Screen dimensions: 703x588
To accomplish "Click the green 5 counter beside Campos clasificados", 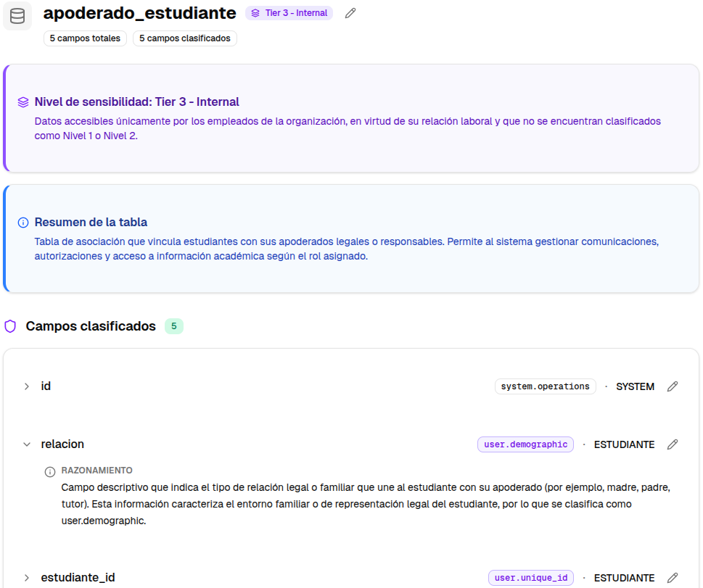I will click(x=173, y=326).
